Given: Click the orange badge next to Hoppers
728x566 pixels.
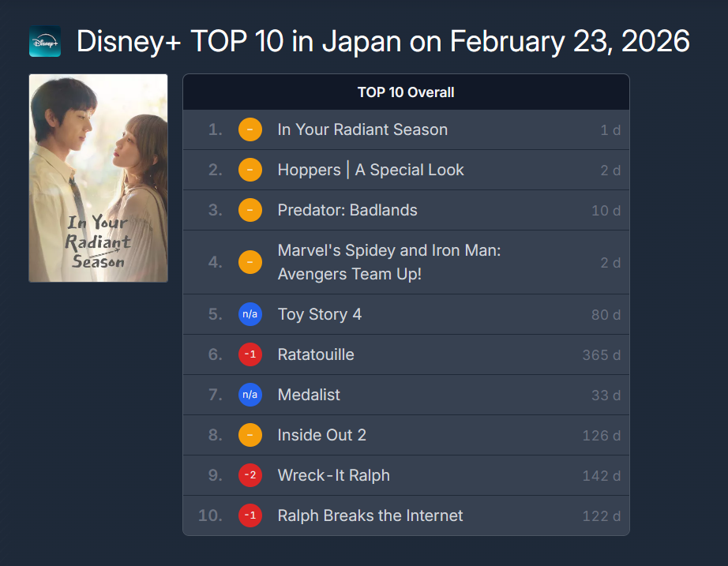Looking at the screenshot, I should coord(250,170).
